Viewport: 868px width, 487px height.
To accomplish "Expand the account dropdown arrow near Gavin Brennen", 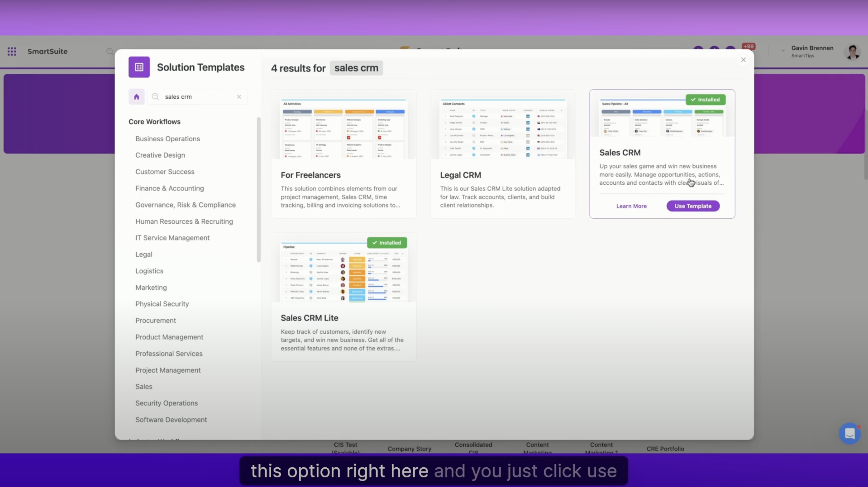I will pyautogui.click(x=783, y=51).
